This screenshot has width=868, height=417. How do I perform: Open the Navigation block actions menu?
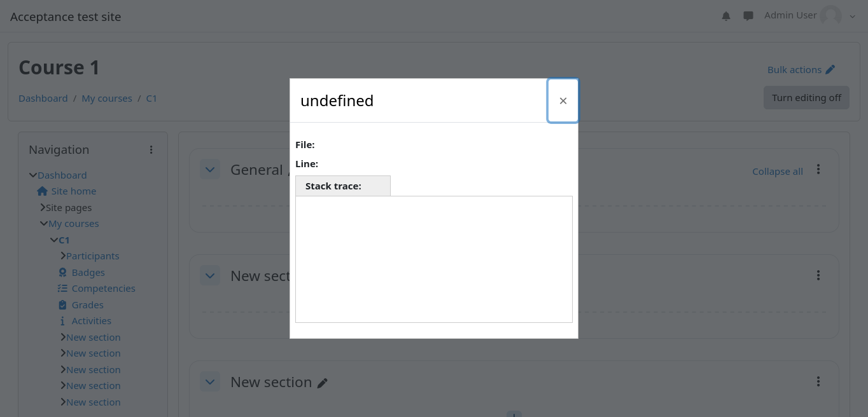point(151,150)
